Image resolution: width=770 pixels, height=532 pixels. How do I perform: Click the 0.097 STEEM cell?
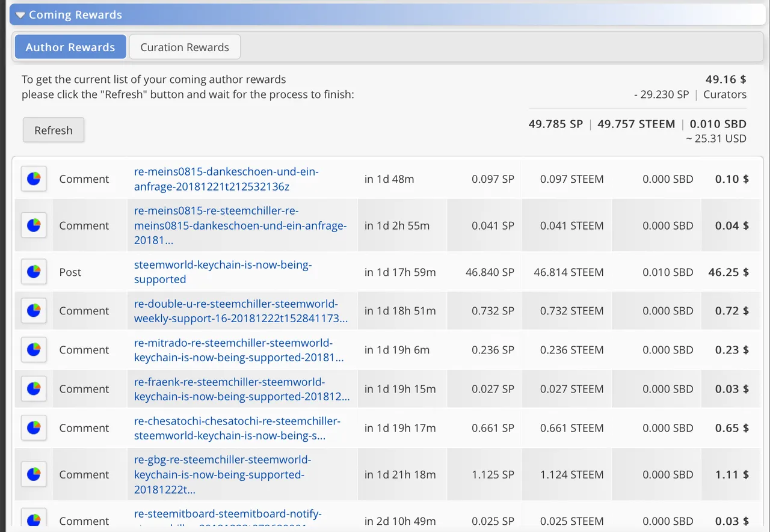(x=571, y=179)
